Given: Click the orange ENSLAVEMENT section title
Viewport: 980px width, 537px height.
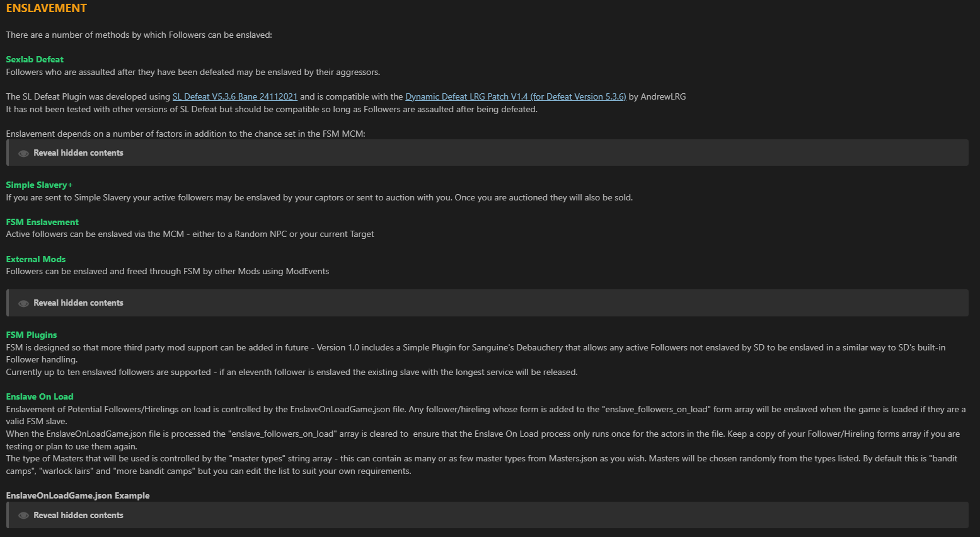Looking at the screenshot, I should click(x=47, y=8).
